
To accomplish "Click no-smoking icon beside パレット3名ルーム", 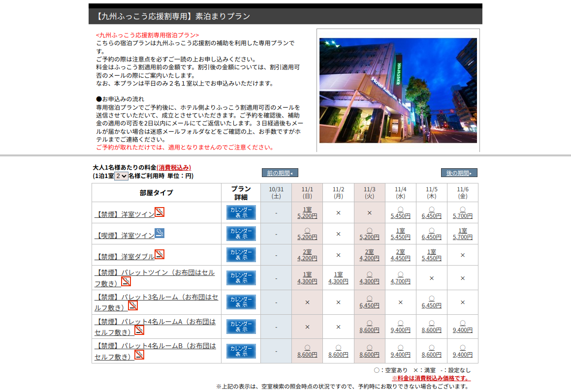I will [133, 306].
